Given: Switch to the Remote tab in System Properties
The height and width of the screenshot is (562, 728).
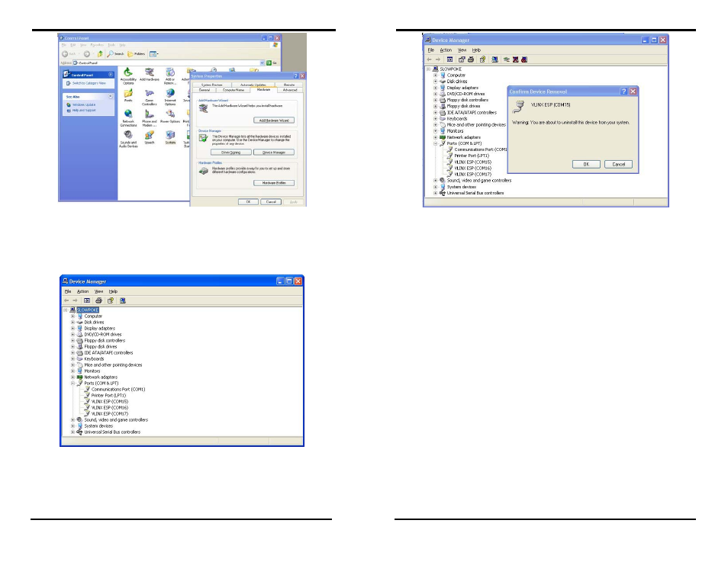Looking at the screenshot, I should coord(288,85).
